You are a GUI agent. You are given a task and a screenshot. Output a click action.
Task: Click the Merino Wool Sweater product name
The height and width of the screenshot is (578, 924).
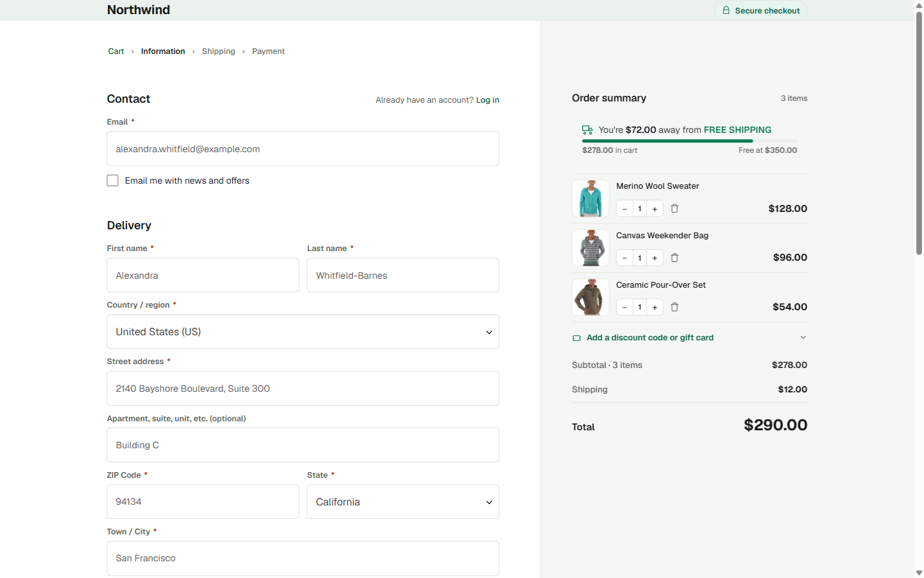(658, 186)
